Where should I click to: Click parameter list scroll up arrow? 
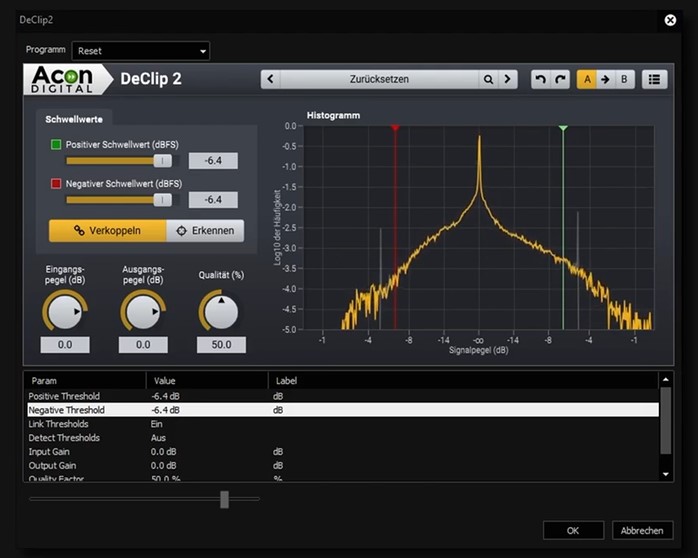pyautogui.click(x=666, y=380)
